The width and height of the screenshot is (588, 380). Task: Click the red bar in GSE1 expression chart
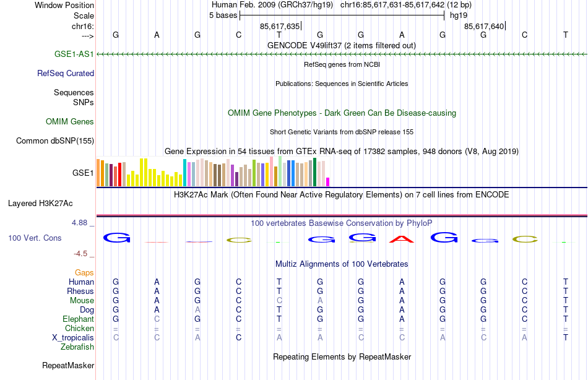coord(119,175)
